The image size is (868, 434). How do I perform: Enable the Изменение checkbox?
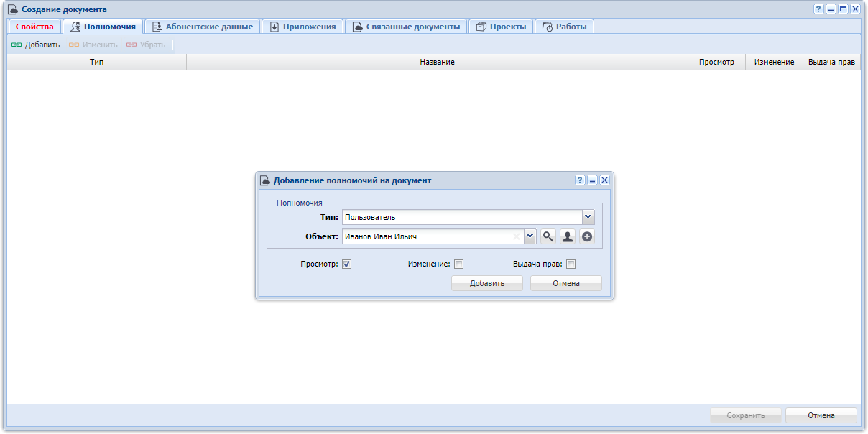point(458,264)
